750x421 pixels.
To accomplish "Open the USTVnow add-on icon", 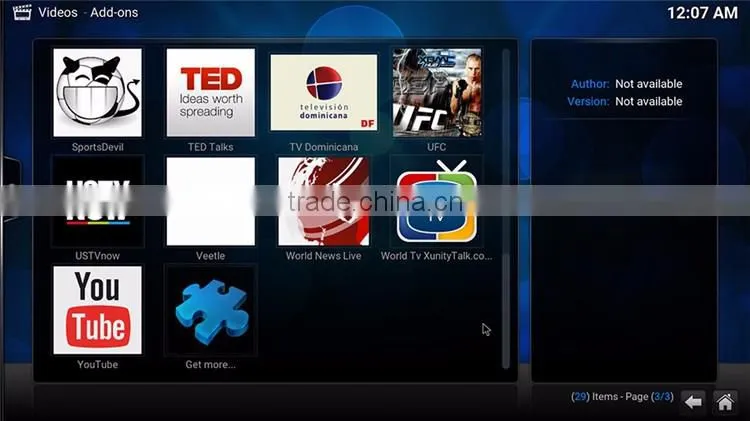I will pos(98,201).
